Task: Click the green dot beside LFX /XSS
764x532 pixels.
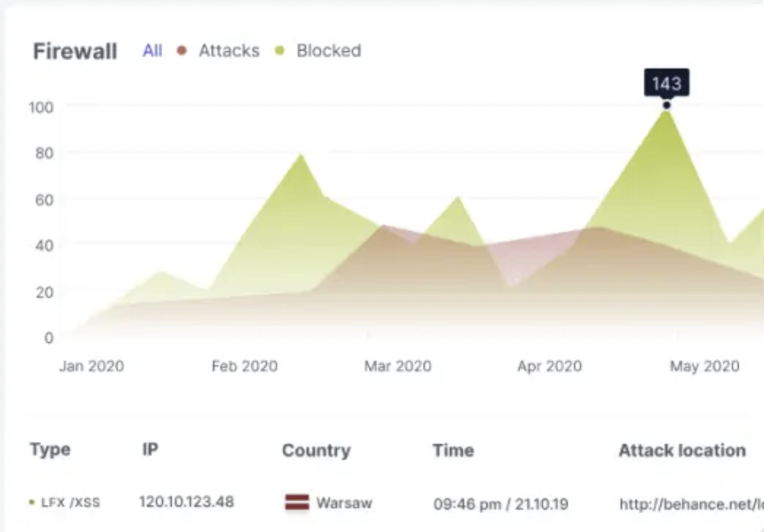Action: tap(32, 503)
